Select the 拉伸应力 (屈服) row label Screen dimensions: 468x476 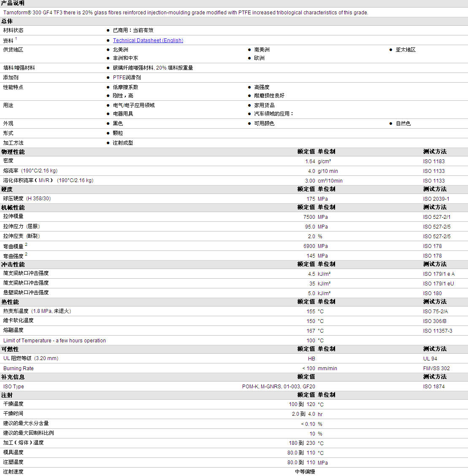click(x=22, y=227)
